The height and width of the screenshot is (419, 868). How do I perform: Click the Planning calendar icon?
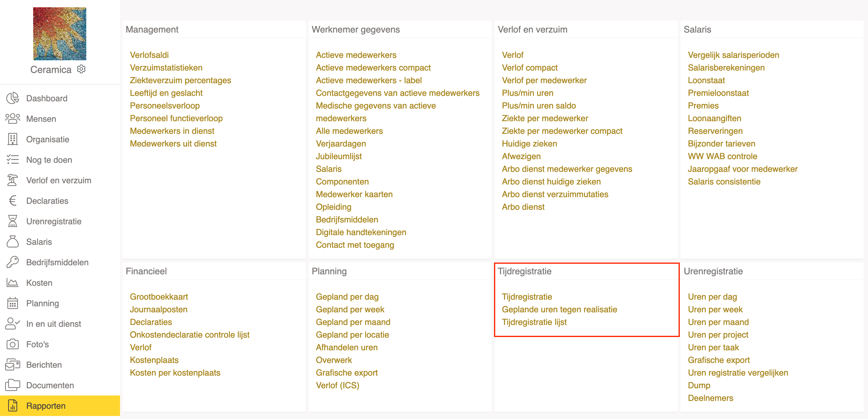click(12, 303)
